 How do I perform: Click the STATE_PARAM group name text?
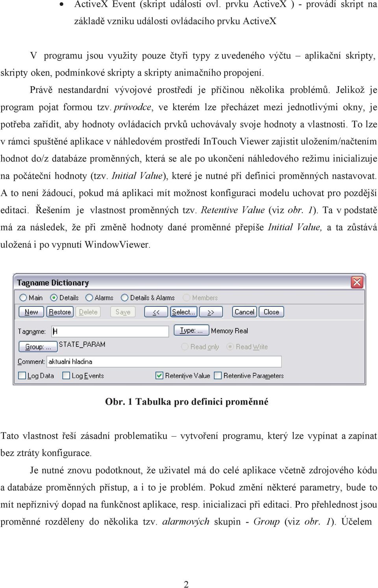pyautogui.click(x=82, y=344)
